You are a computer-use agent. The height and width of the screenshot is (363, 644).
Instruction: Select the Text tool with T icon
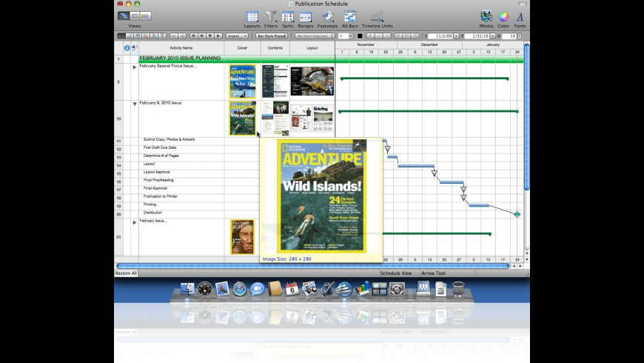pos(162,36)
